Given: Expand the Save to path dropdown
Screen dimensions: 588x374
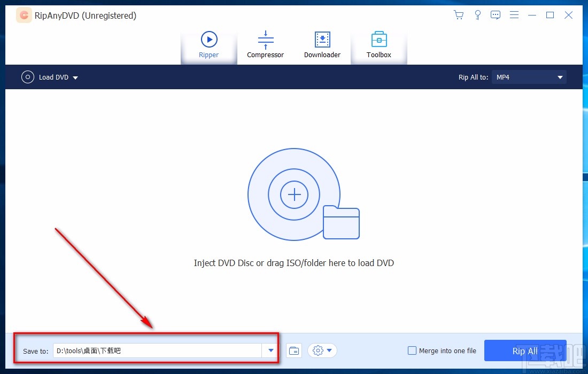Looking at the screenshot, I should [271, 351].
